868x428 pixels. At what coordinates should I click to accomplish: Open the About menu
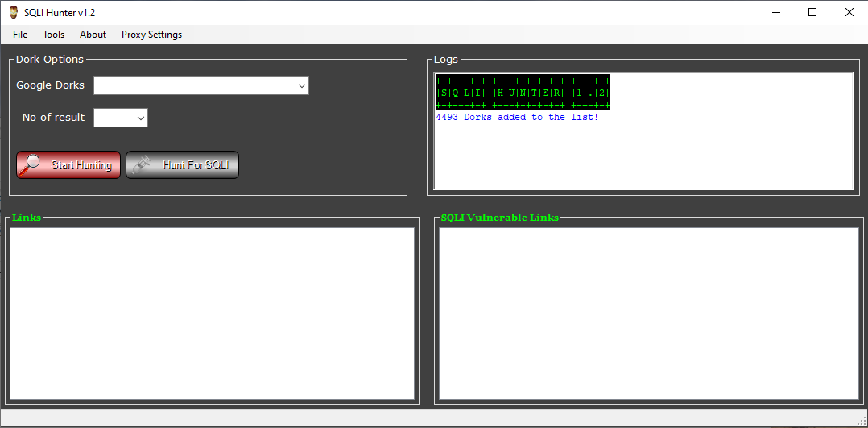tap(93, 35)
